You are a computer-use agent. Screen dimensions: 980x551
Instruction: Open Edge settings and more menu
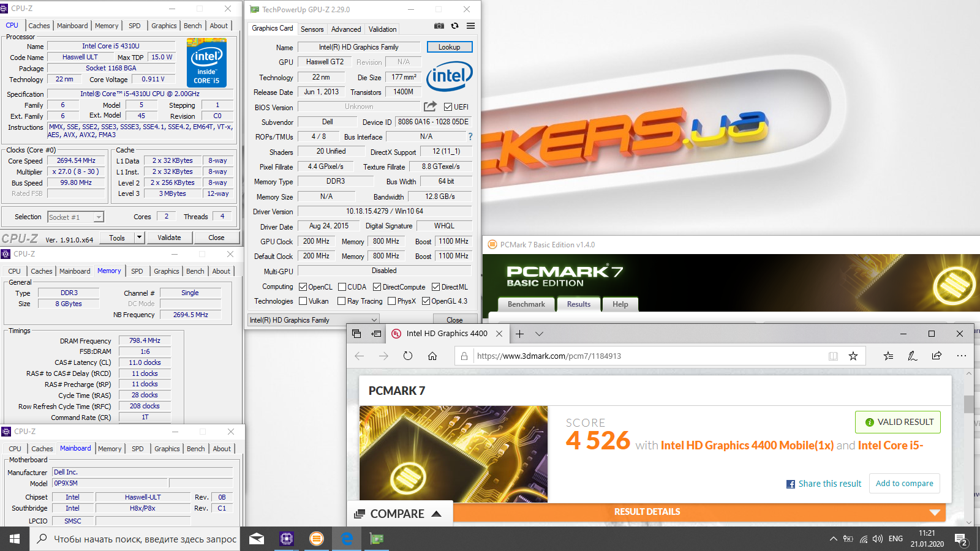(x=961, y=356)
